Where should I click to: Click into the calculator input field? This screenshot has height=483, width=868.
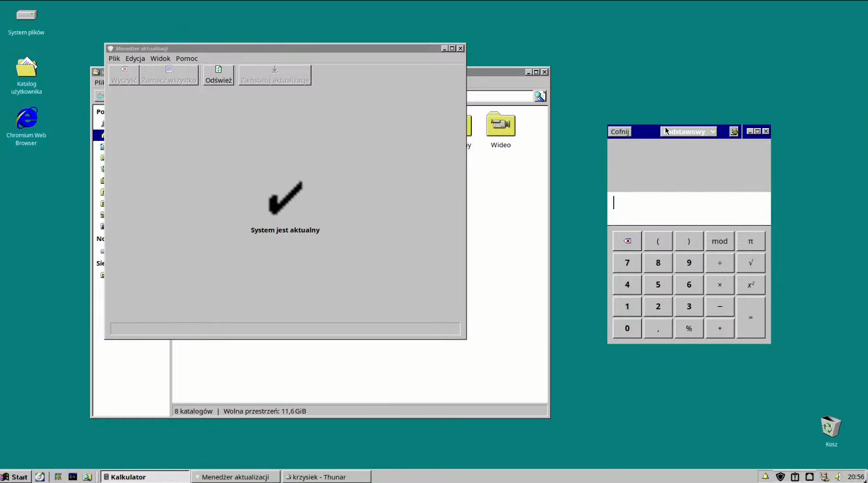tap(689, 208)
